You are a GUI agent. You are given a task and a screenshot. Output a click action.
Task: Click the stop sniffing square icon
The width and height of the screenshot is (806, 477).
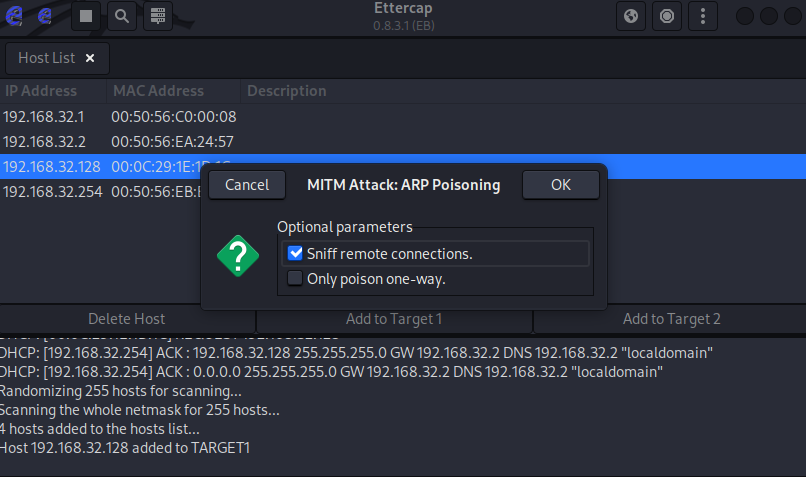[87, 16]
